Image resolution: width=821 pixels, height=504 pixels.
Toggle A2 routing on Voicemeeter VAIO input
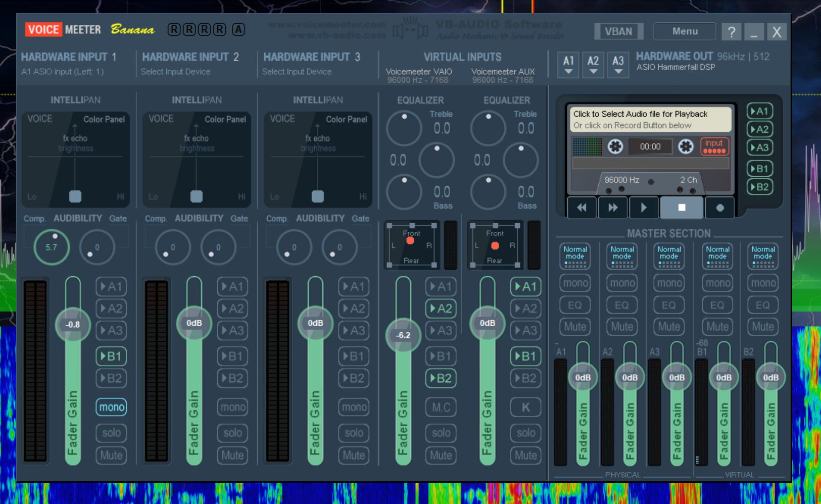(x=441, y=309)
